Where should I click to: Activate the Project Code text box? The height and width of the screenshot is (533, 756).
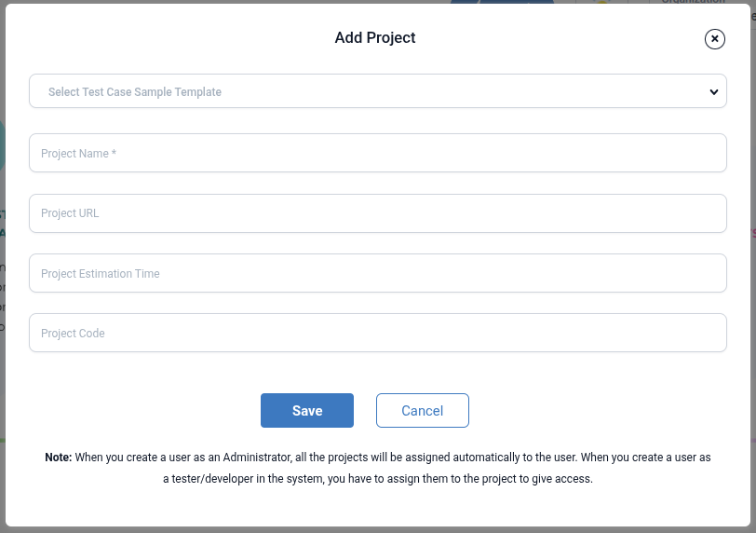[x=378, y=333]
